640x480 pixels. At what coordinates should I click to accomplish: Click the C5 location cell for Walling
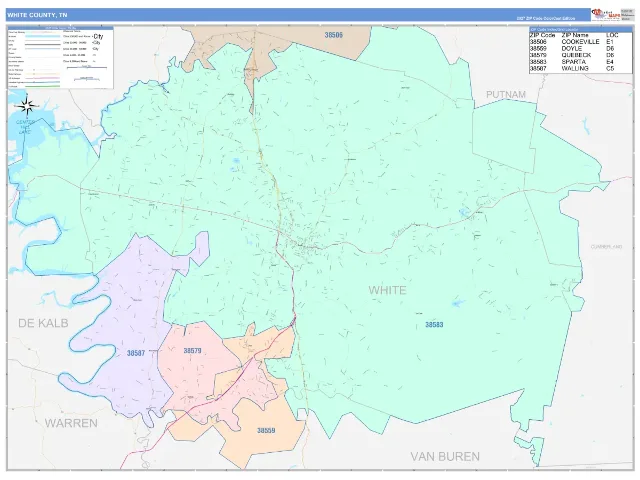(x=610, y=69)
